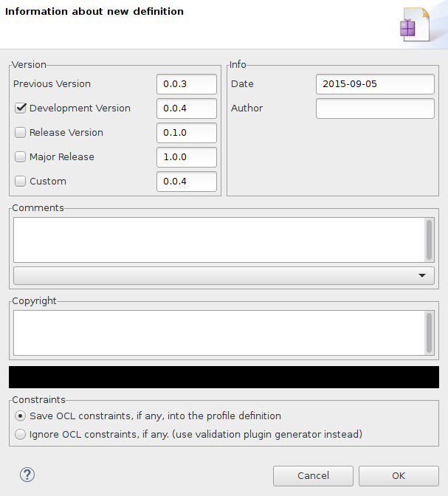Click the profile definition gift box icon
This screenshot has height=496, width=448.
[415, 24]
